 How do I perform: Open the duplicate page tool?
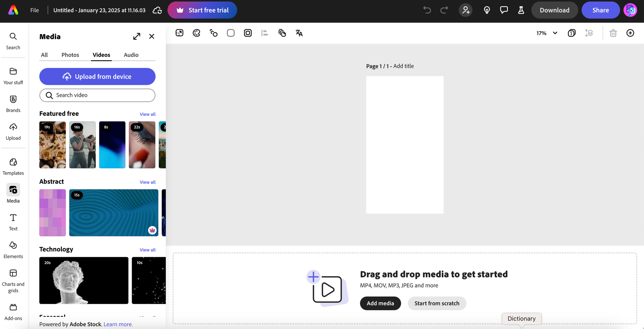tap(282, 33)
